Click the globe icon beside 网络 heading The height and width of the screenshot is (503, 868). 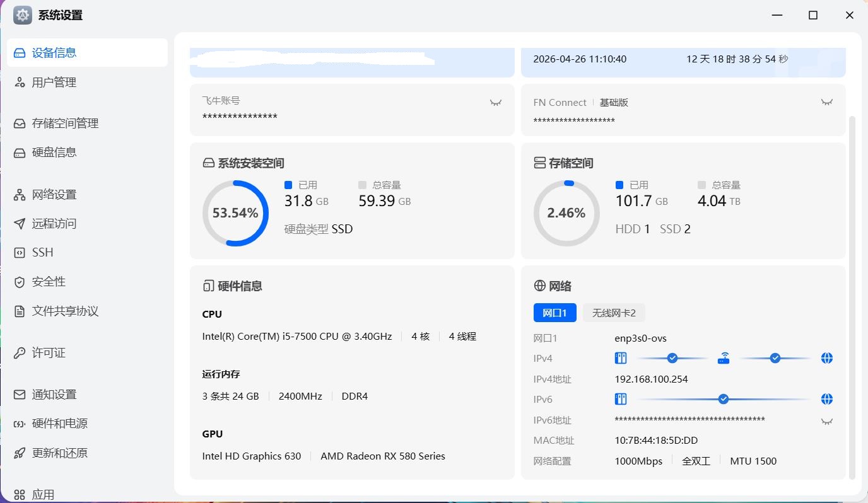(540, 286)
